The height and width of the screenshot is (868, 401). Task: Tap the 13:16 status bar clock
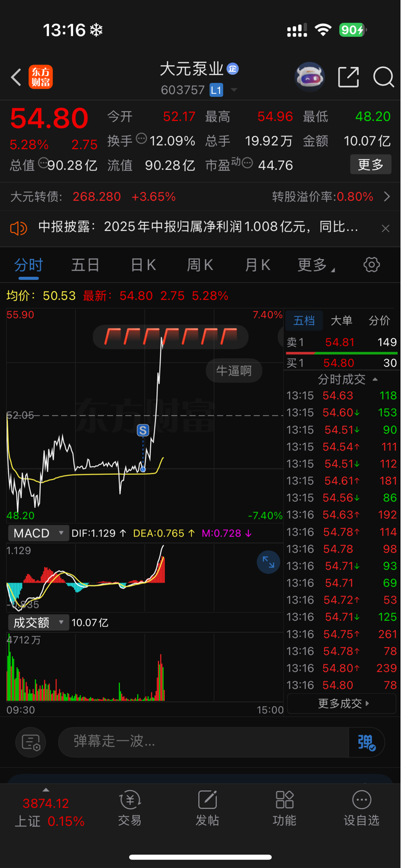tap(64, 30)
